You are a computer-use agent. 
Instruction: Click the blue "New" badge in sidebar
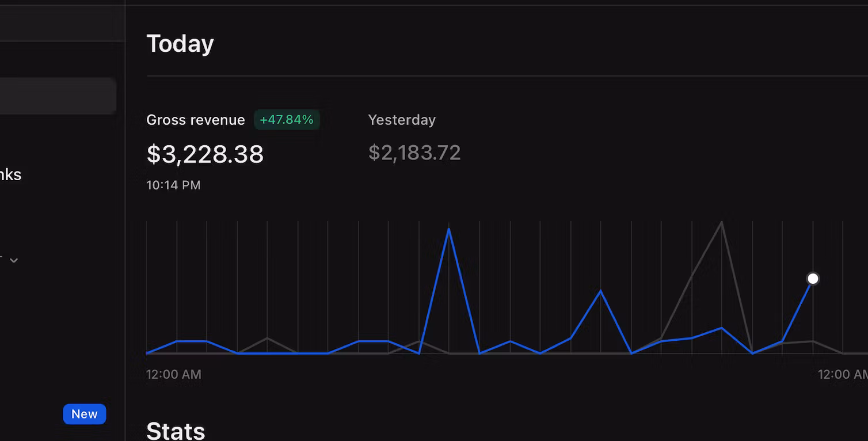[x=84, y=414]
